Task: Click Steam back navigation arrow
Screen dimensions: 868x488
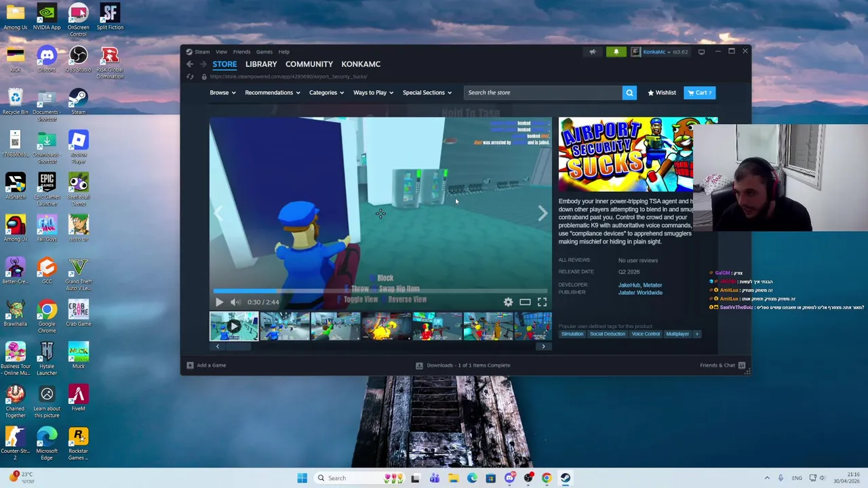Action: pyautogui.click(x=190, y=64)
